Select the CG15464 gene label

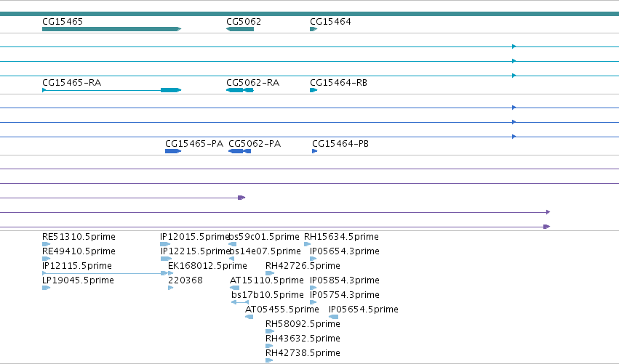point(330,21)
